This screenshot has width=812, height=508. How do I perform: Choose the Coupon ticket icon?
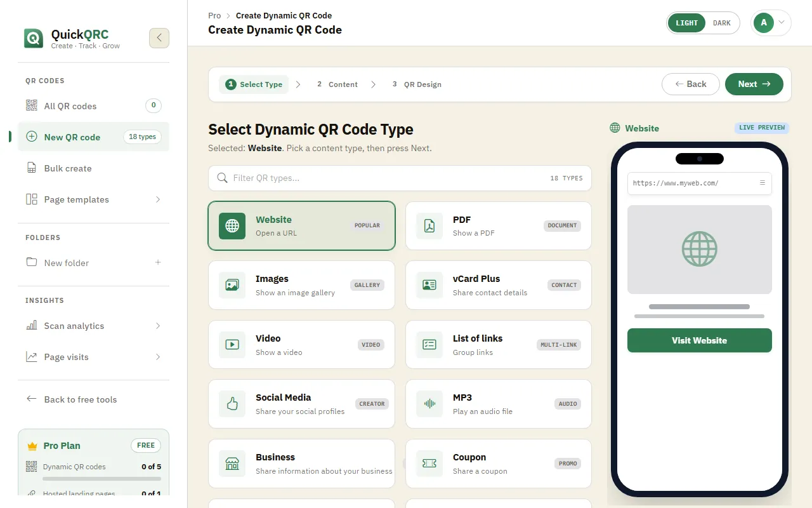point(429,464)
